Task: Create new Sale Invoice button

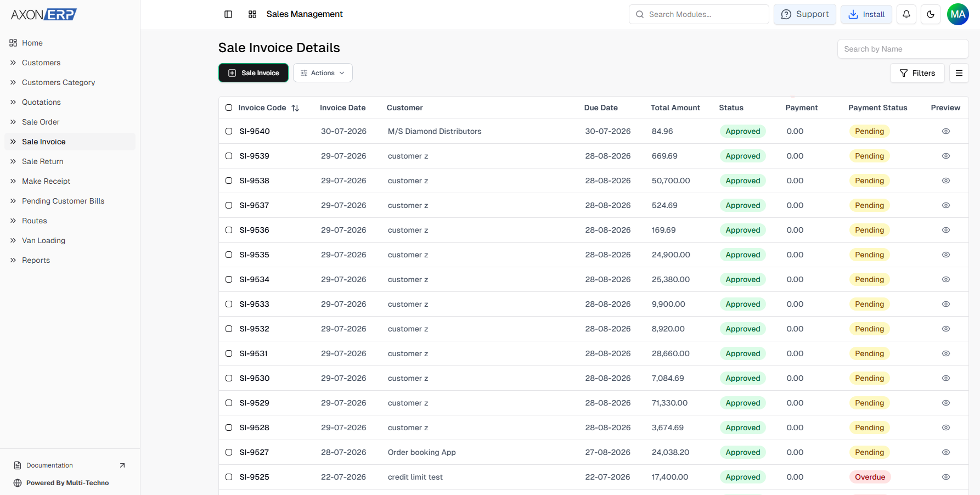Action: [x=254, y=73]
